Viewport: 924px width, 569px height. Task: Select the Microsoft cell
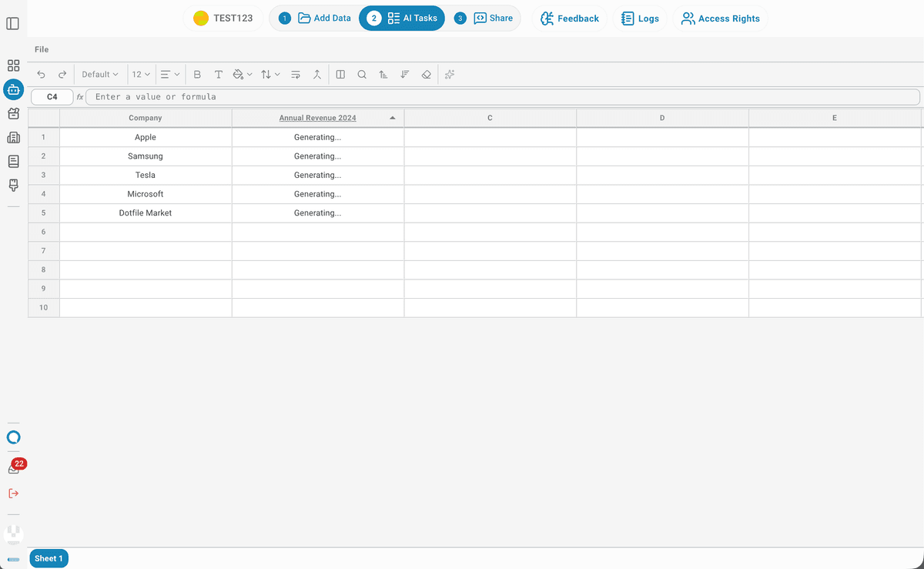(x=146, y=194)
